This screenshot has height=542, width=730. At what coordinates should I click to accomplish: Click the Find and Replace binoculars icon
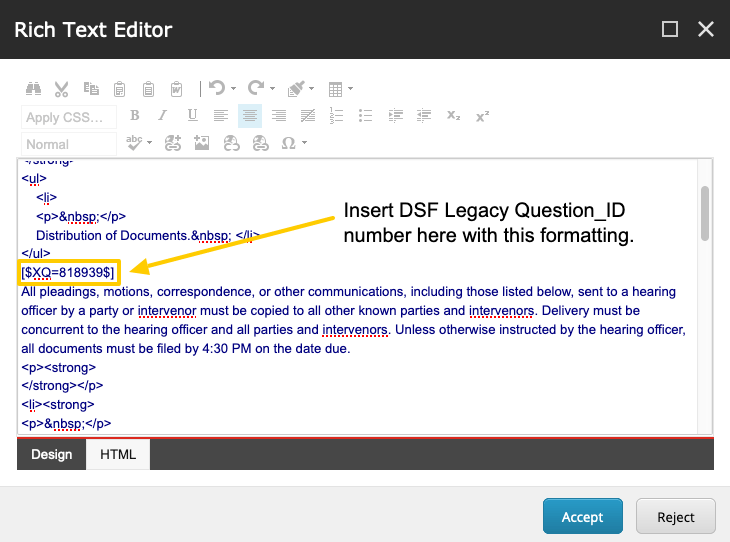click(33, 89)
